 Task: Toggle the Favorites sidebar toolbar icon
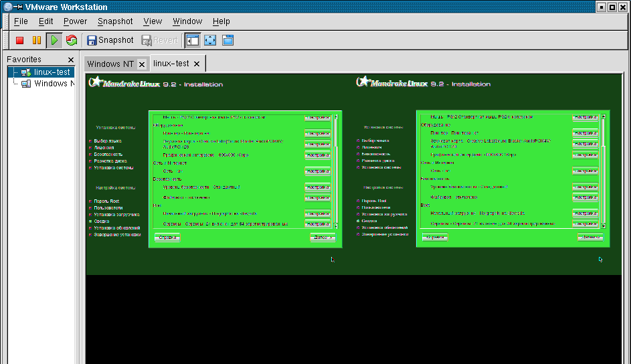tap(193, 40)
